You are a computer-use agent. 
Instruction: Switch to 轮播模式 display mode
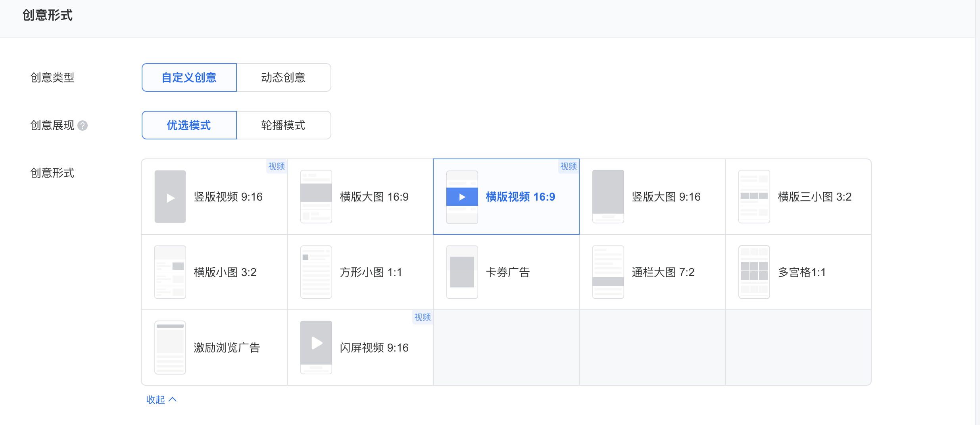tap(283, 125)
